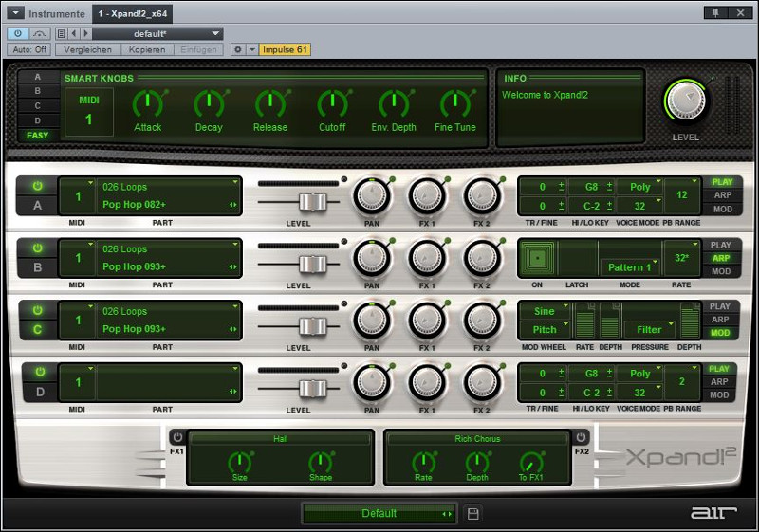Select smart knobs tab B
The image size is (759, 532).
pyautogui.click(x=38, y=91)
